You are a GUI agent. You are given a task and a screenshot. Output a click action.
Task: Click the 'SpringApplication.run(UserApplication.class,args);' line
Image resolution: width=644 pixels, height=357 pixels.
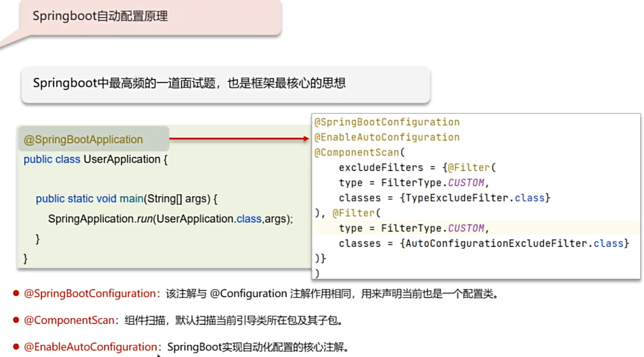[x=170, y=219]
